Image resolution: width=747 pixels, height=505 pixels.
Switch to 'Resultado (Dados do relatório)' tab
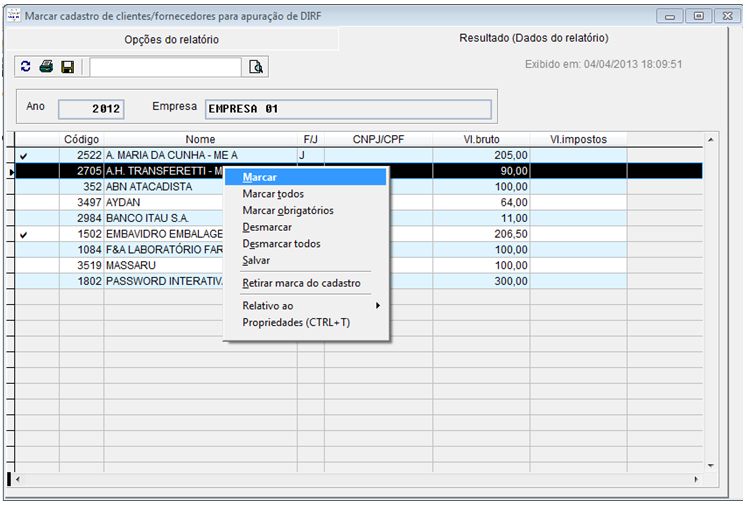(x=533, y=38)
